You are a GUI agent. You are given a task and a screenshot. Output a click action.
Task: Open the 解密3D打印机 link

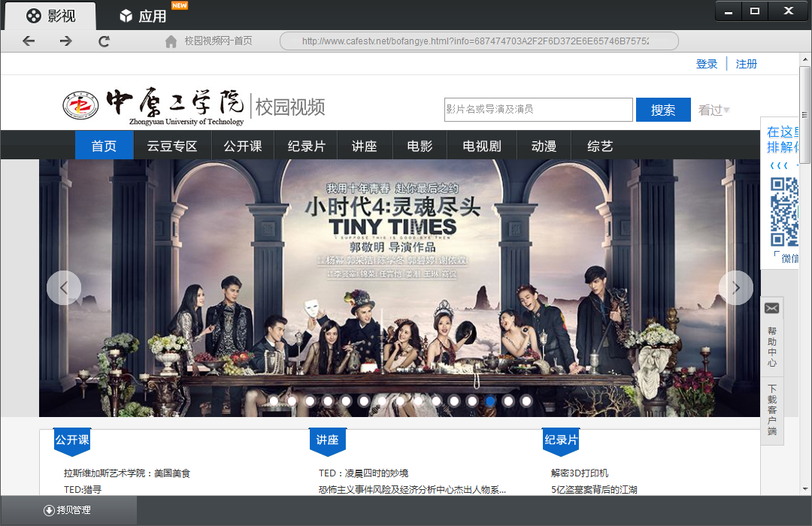[x=580, y=473]
